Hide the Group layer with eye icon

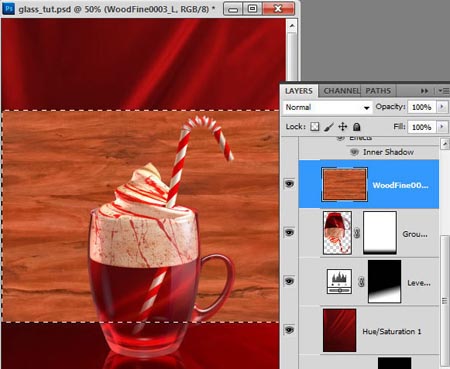[289, 232]
